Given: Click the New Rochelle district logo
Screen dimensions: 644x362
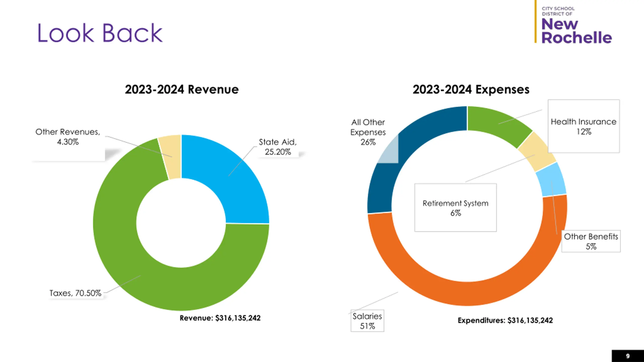Looking at the screenshot, I should pos(573,25).
